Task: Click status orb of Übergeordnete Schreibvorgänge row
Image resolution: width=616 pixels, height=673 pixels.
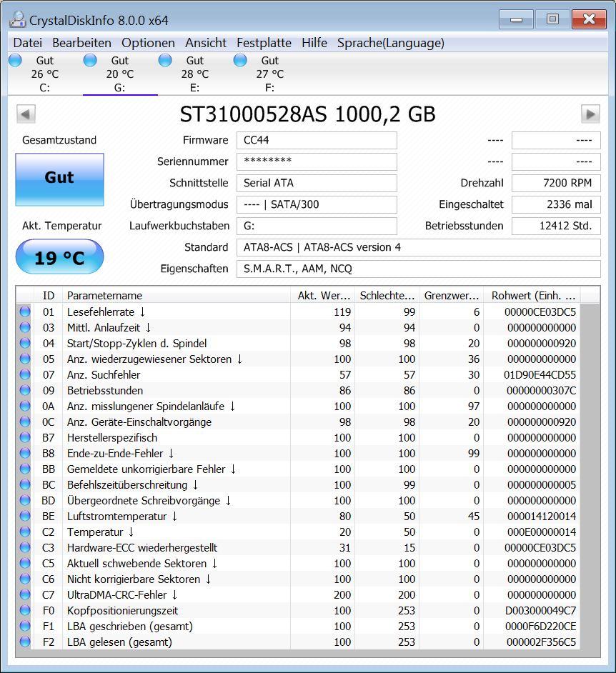Action: 25,500
